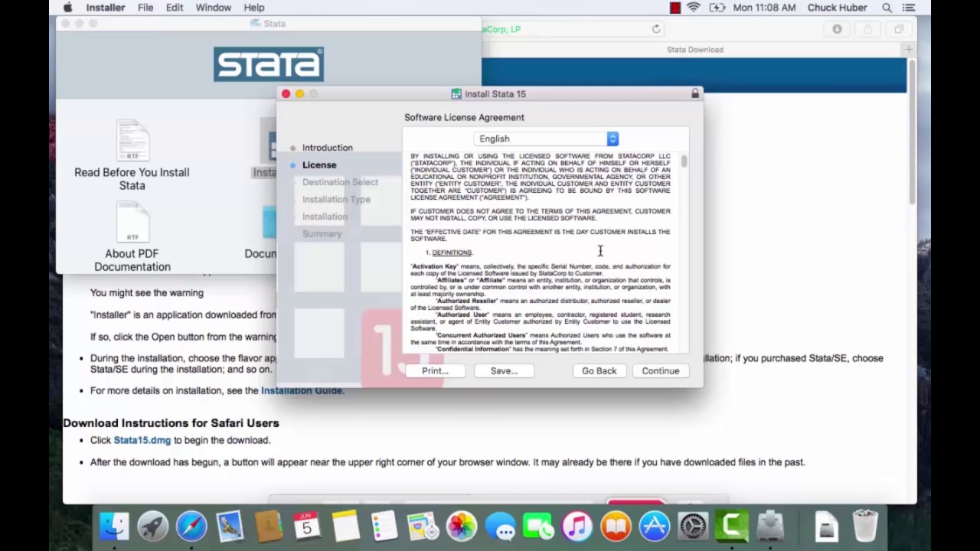Image resolution: width=980 pixels, height=551 pixels.
Task: Open Contacts book icon in dock
Action: coord(269,527)
